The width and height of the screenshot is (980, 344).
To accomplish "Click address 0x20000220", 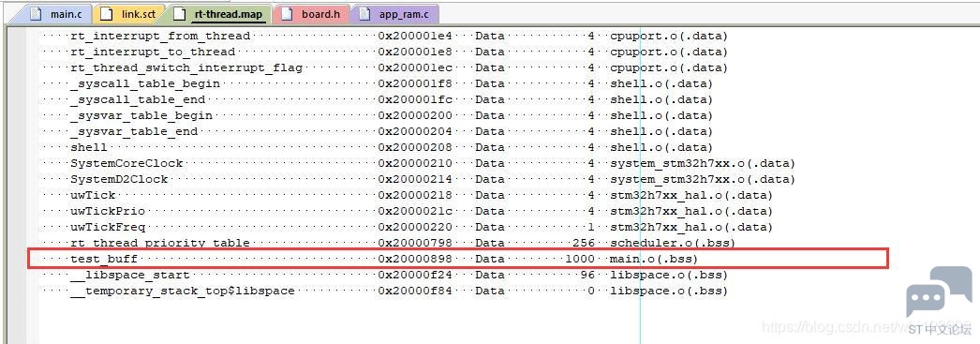I will coord(415,227).
